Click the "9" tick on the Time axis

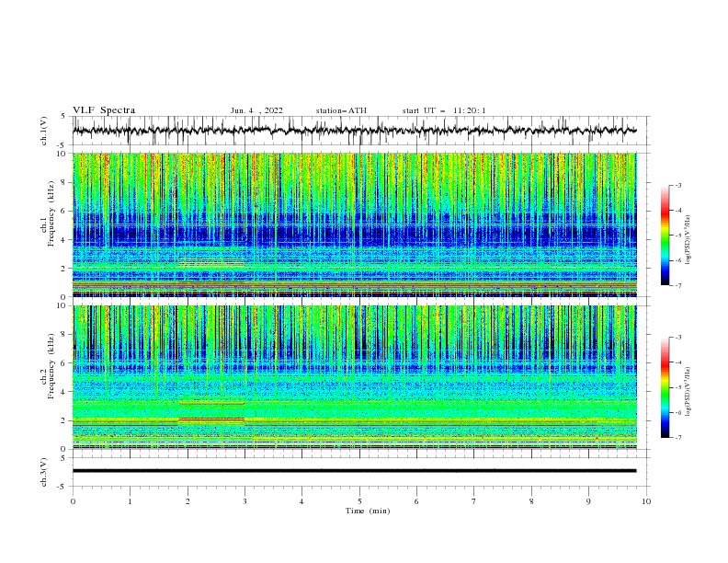(x=588, y=501)
